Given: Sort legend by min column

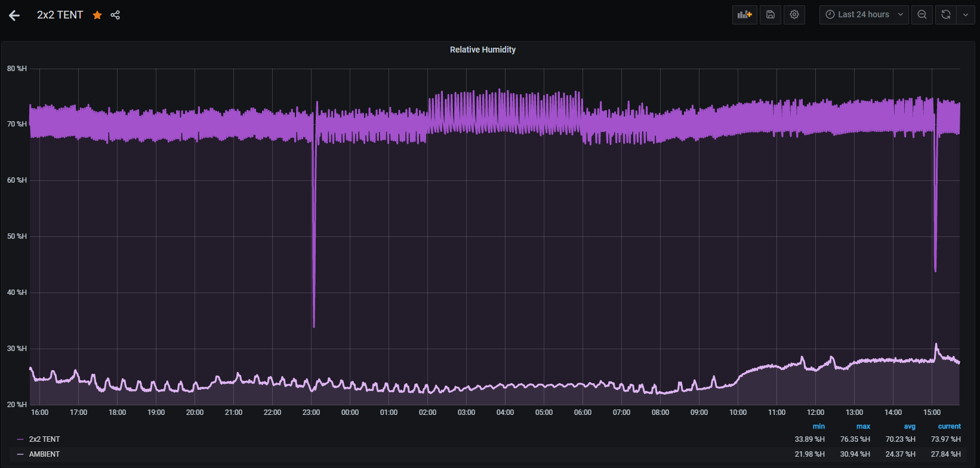Looking at the screenshot, I should (x=819, y=426).
